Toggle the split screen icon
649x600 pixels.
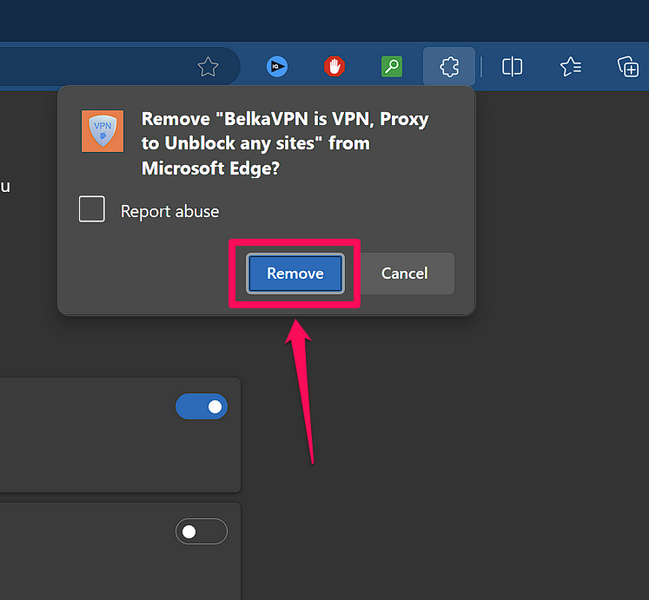[x=512, y=67]
